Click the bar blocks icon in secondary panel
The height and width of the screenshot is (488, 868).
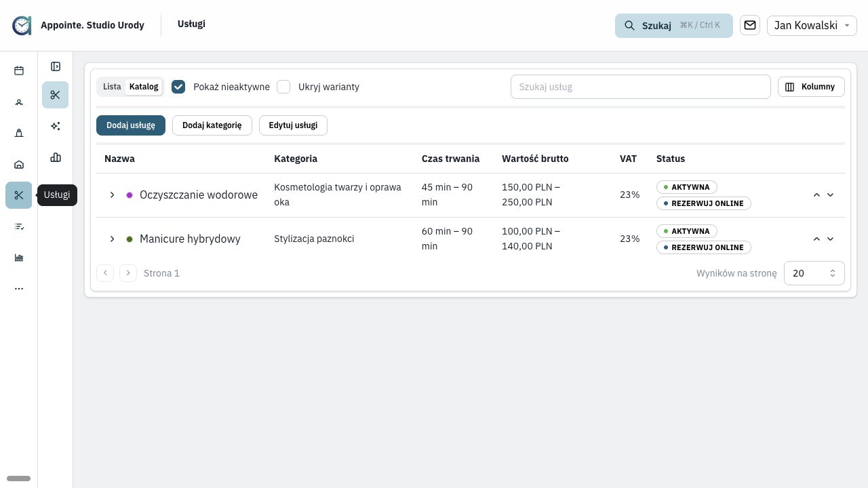[x=56, y=157]
